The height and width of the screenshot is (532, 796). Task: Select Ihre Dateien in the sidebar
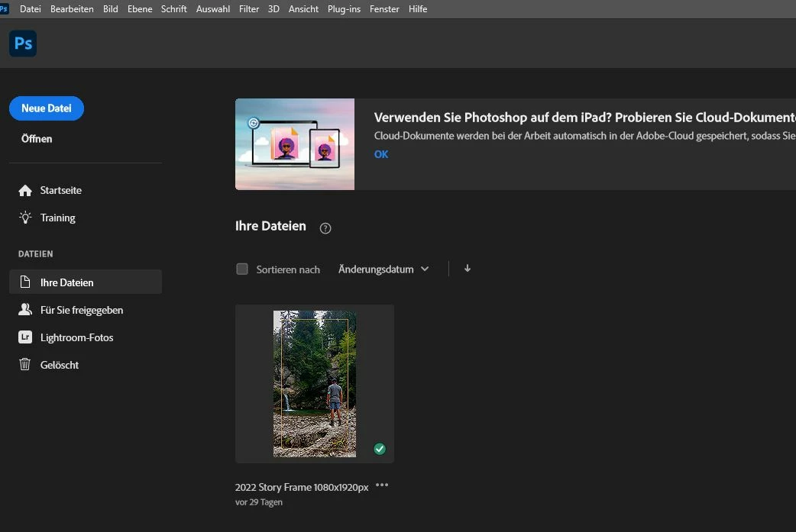click(x=86, y=282)
